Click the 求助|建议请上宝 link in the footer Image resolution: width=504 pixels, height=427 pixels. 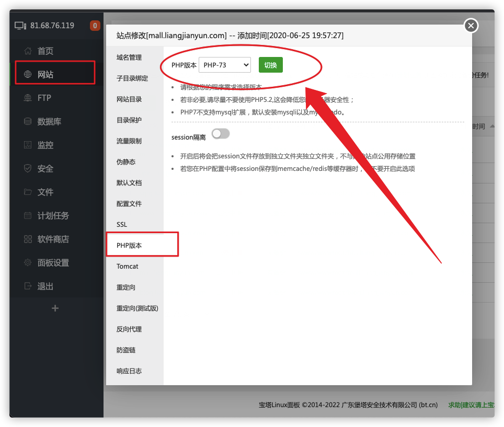point(471,405)
